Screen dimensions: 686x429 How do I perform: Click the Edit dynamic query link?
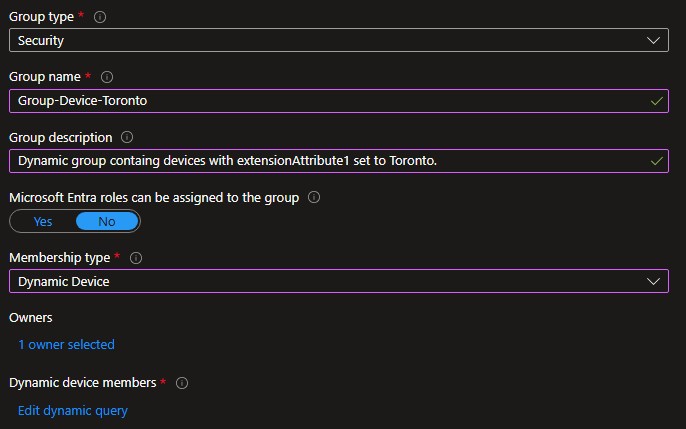73,410
